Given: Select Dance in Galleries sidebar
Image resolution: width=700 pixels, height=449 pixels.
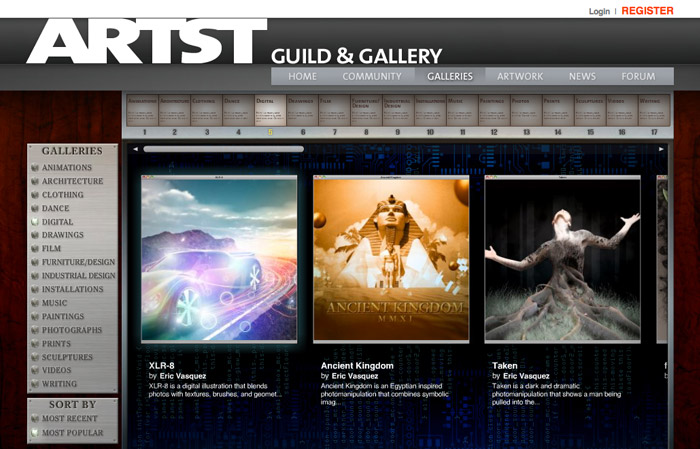Looking at the screenshot, I should pos(55,208).
